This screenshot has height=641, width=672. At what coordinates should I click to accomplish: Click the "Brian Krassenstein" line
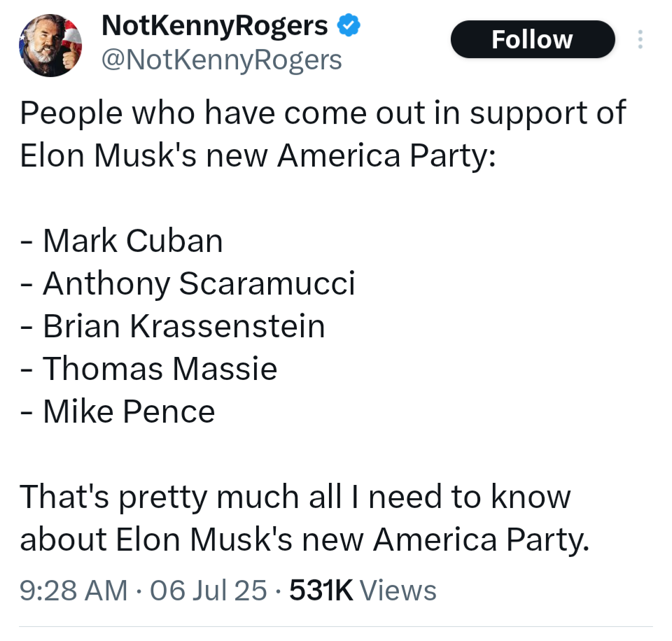[x=173, y=326]
